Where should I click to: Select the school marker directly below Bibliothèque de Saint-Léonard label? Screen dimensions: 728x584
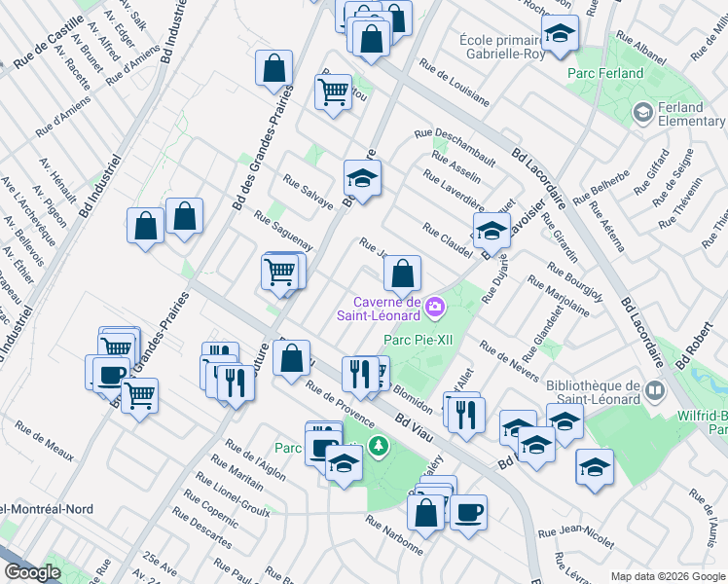[x=565, y=422]
